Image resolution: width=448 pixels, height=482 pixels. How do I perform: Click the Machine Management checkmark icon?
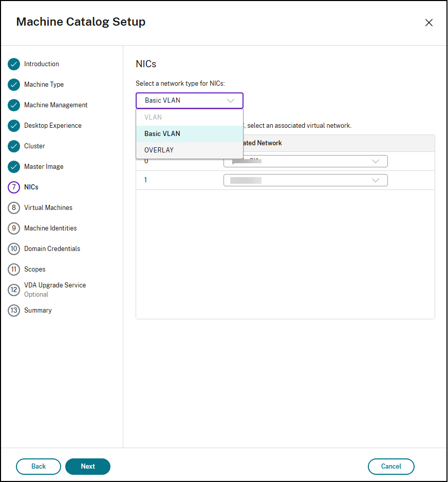14,105
